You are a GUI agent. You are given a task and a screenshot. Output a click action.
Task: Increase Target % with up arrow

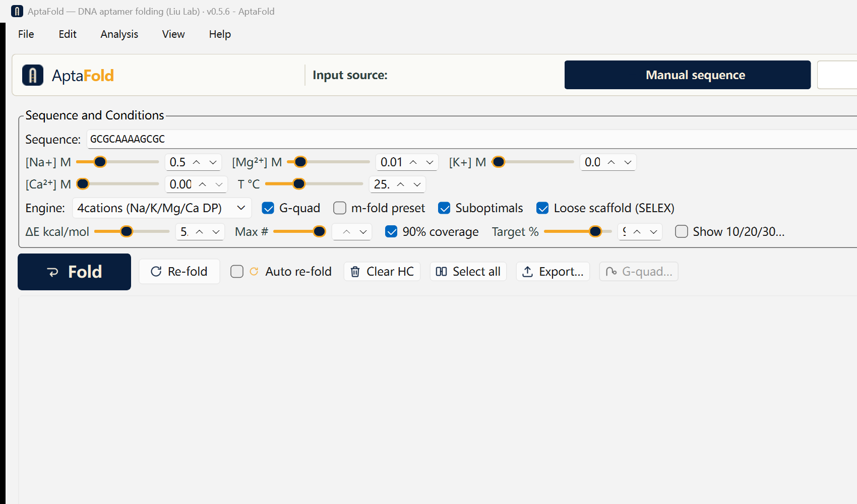[x=637, y=232]
